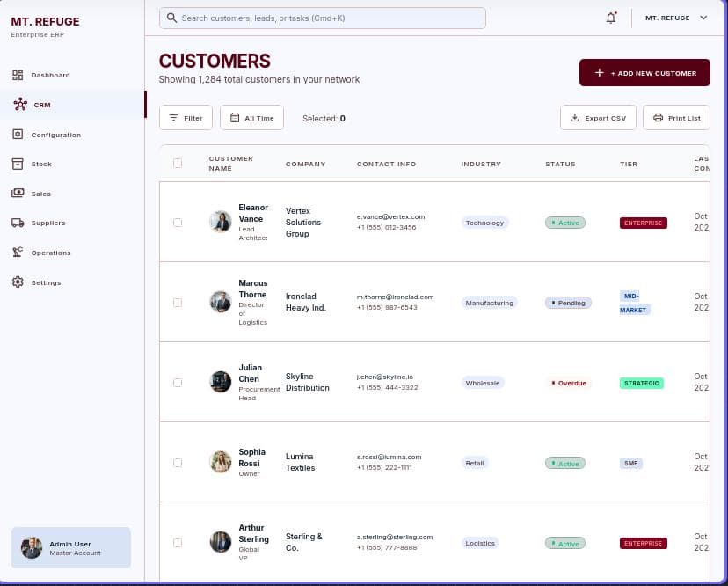
Task: Click the Logistics industry tag
Action: [x=480, y=543]
